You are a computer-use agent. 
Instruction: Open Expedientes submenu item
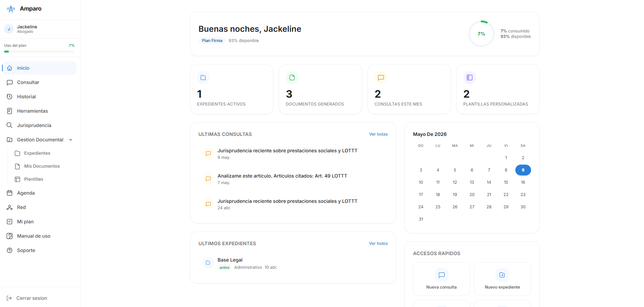click(44, 153)
